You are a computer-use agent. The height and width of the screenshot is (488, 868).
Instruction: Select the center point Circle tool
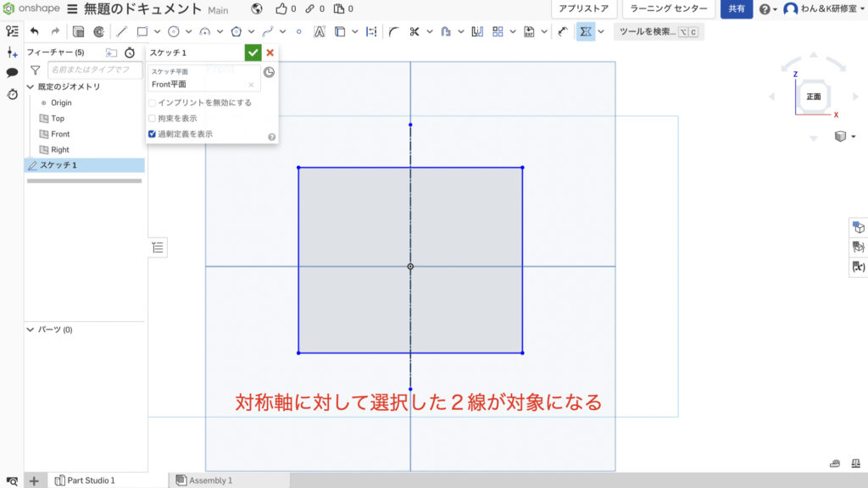pos(173,31)
